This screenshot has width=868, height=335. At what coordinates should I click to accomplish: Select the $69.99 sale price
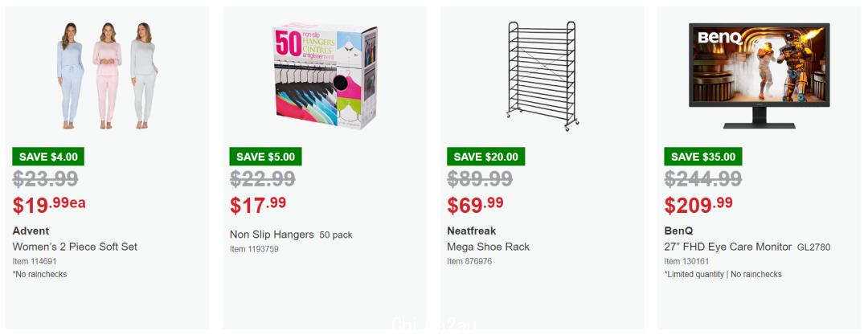pyautogui.click(x=476, y=205)
